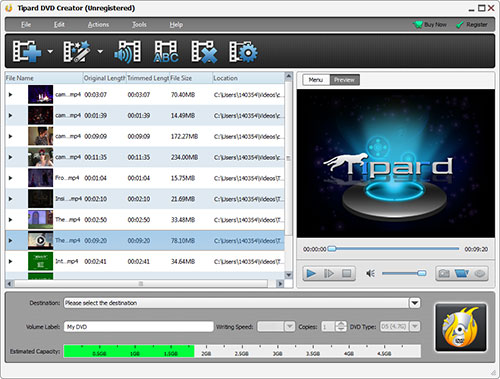Sort by Location column header

coord(248,78)
